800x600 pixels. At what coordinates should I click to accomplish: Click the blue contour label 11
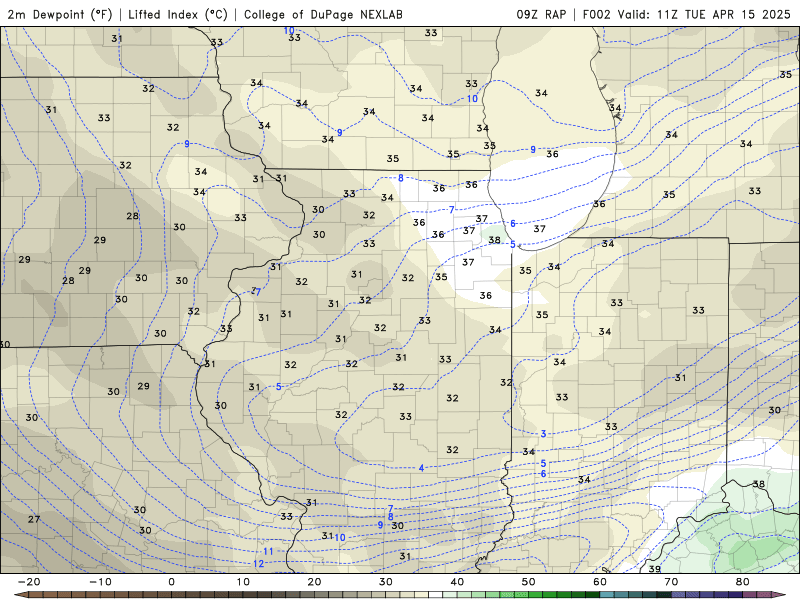268,552
